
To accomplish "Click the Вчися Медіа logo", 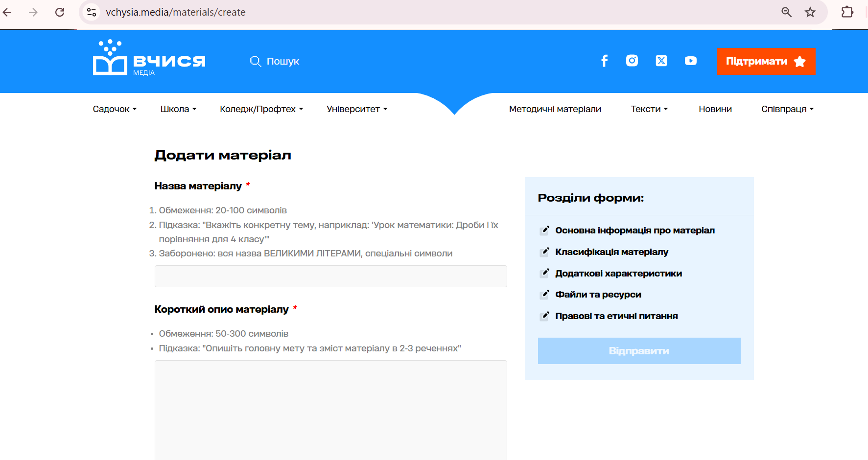I will tap(149, 58).
